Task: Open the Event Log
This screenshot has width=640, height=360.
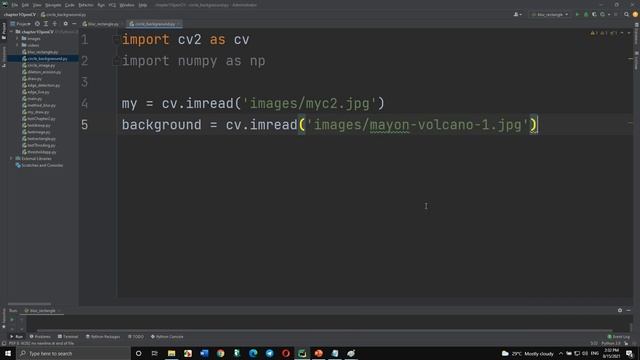Action: 618,337
